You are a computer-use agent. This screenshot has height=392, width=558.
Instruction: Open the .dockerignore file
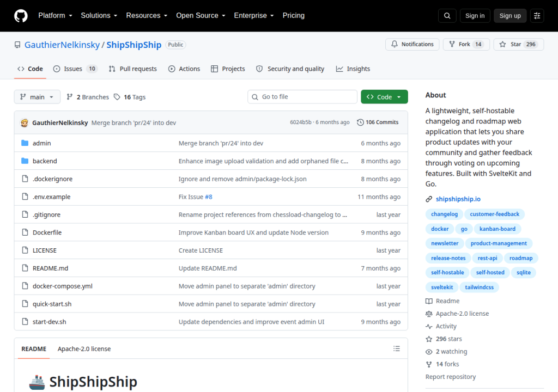pyautogui.click(x=53, y=179)
